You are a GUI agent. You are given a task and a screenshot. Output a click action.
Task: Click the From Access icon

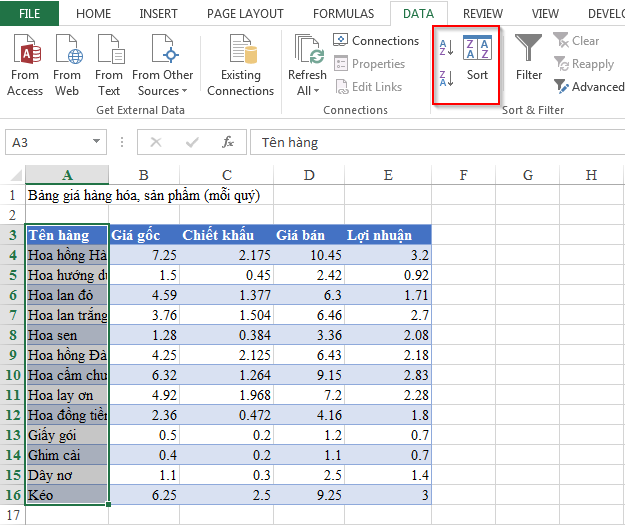26,49
